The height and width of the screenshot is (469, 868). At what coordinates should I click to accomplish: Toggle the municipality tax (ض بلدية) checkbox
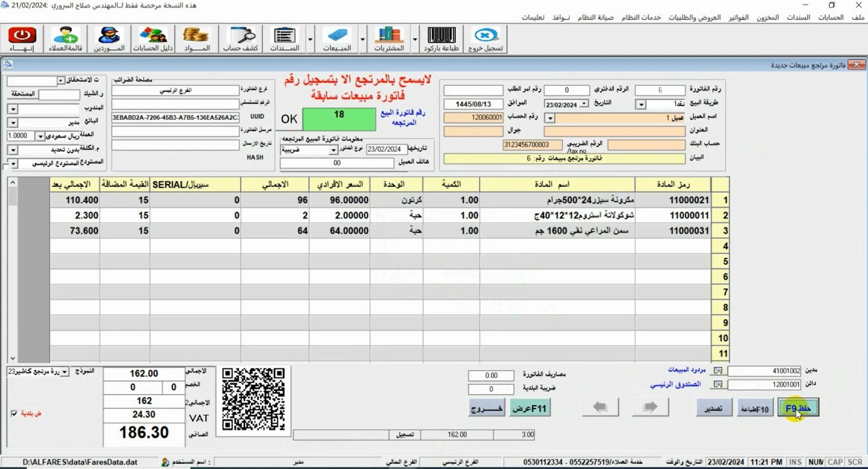coord(14,414)
